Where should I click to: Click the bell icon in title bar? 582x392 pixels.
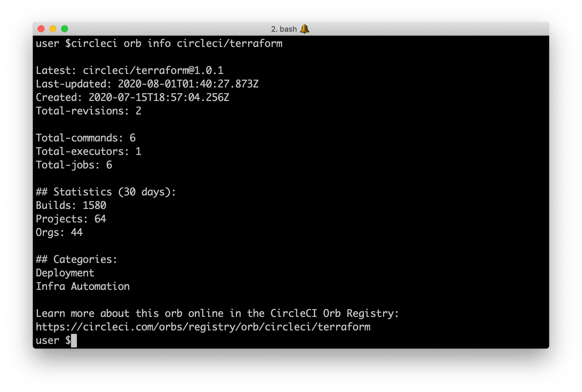305,29
